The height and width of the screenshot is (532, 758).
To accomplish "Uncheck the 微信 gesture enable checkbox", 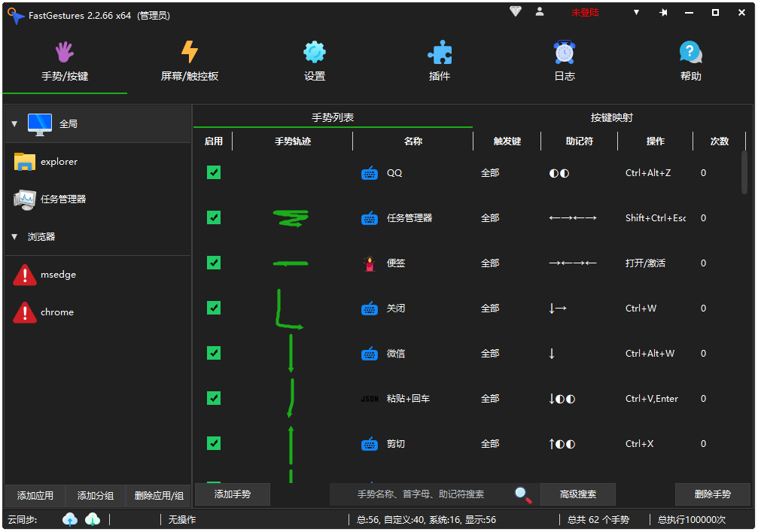I will pyautogui.click(x=214, y=353).
